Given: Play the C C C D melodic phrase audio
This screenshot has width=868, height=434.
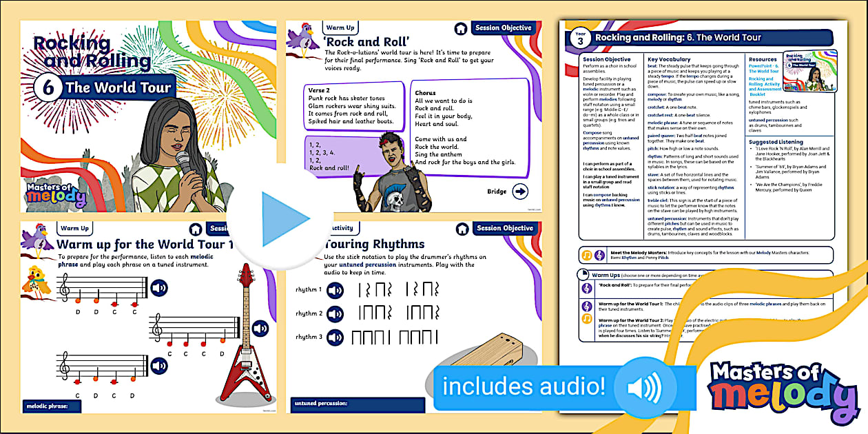Looking at the screenshot, I should tap(260, 328).
